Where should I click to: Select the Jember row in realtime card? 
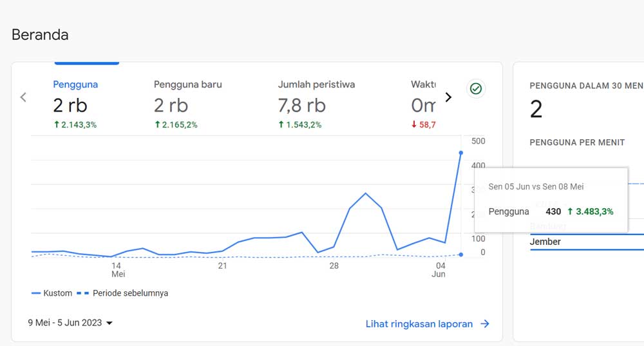pos(545,242)
